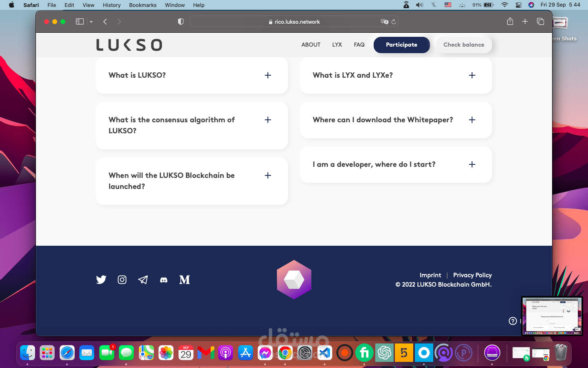This screenshot has width=588, height=368.
Task: Open the Bookmarks menu
Action: [143, 5]
